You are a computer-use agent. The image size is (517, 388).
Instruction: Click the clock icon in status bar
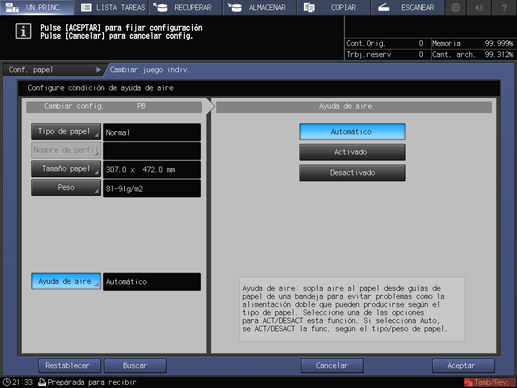(x=6, y=382)
